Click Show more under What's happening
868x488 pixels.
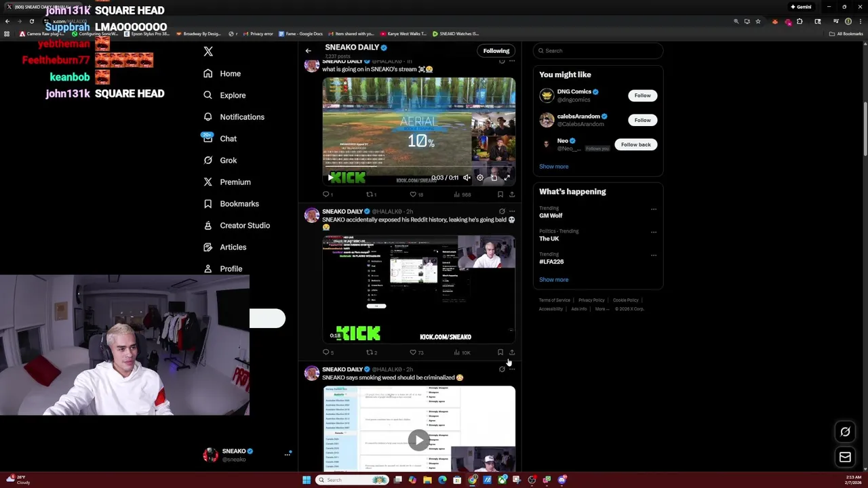click(x=553, y=279)
